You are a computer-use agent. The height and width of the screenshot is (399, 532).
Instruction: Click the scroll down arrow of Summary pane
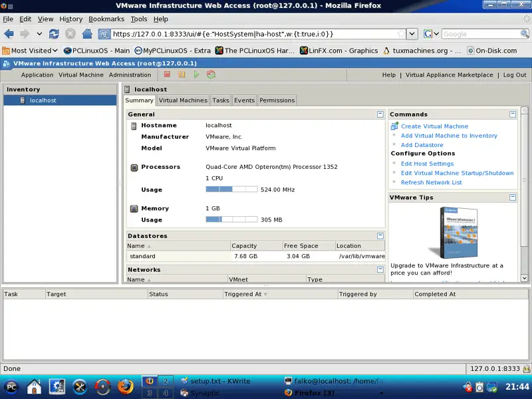pyautogui.click(x=524, y=278)
